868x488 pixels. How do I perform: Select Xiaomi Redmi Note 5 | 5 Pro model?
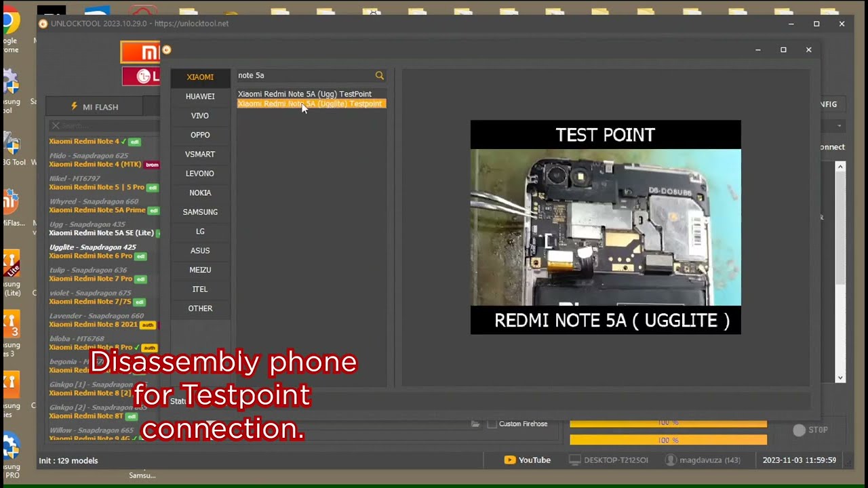click(96, 187)
